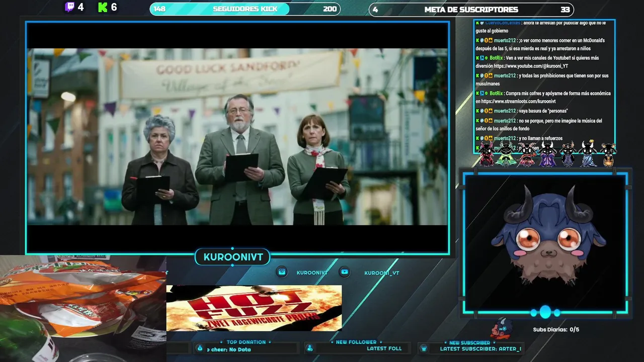This screenshot has width=644, height=362.
Task: Click the movie video showing three people with clipboards
Action: [x=237, y=137]
